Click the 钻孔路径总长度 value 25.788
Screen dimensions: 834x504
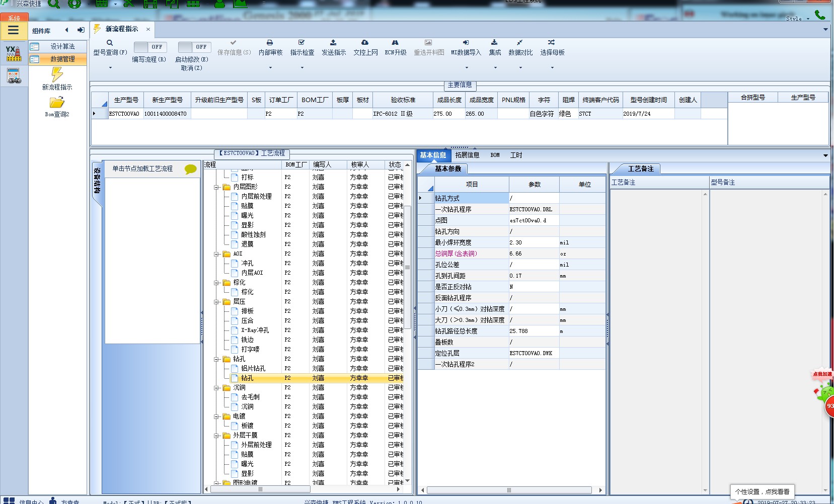534,331
